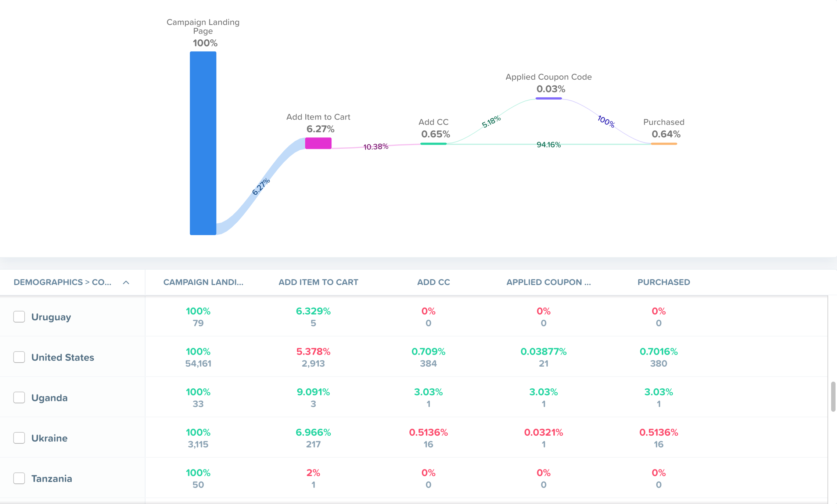Click the 54,161 landing page count
The image size is (837, 504).
[x=198, y=364]
